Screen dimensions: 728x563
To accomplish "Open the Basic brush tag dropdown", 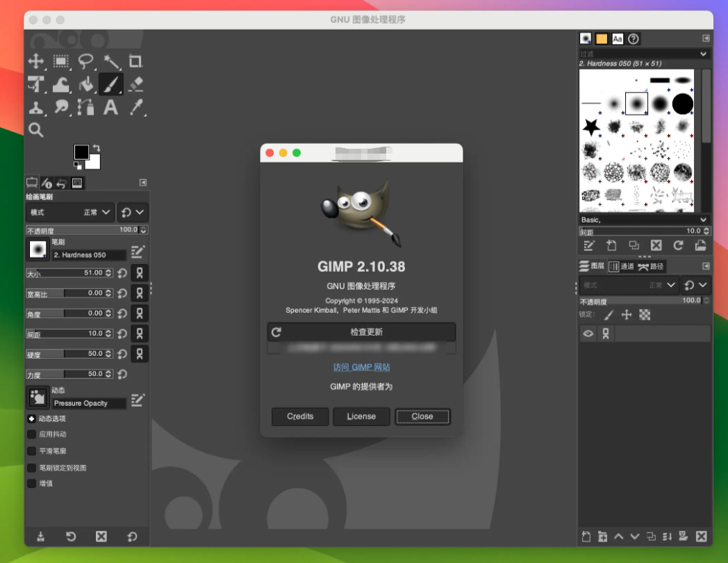I will 644,220.
